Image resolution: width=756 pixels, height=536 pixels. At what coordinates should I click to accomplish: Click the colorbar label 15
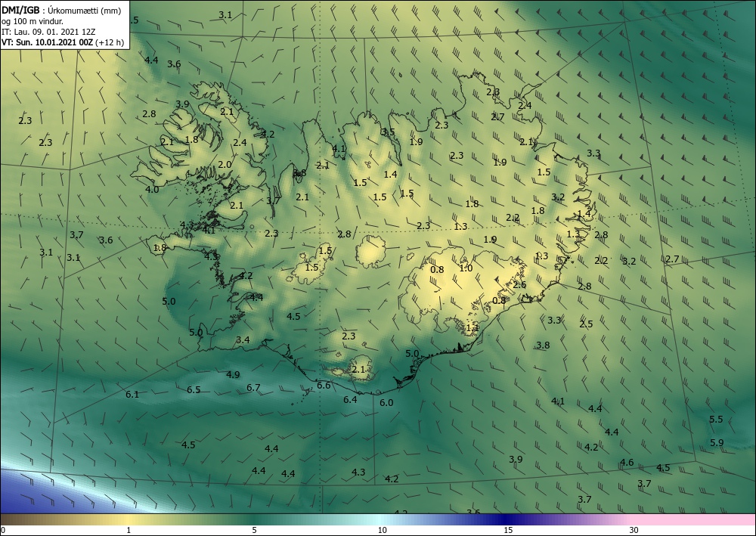[x=508, y=530]
